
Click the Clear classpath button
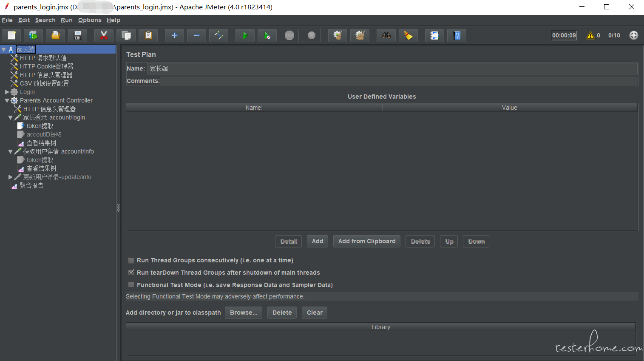click(315, 313)
